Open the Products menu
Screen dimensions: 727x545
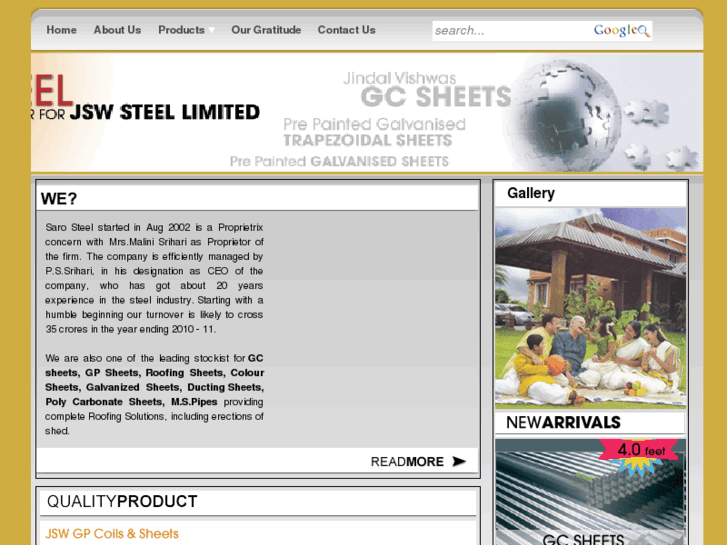tap(181, 30)
